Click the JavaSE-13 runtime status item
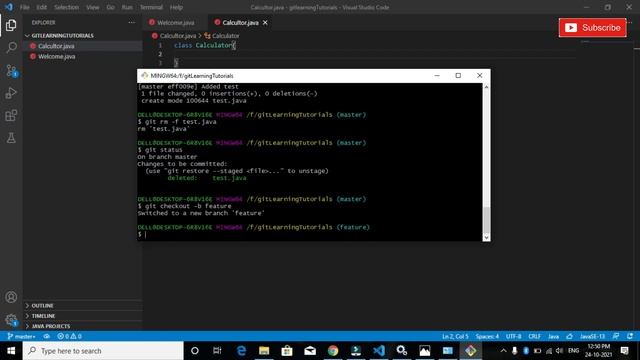The height and width of the screenshot is (360, 640). point(592,336)
